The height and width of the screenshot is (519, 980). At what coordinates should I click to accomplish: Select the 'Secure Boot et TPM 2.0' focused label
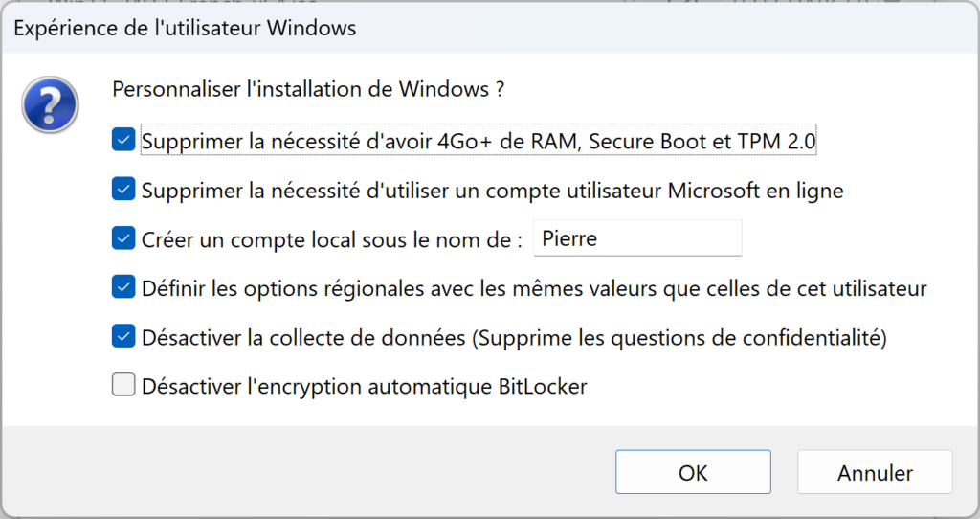(702, 142)
